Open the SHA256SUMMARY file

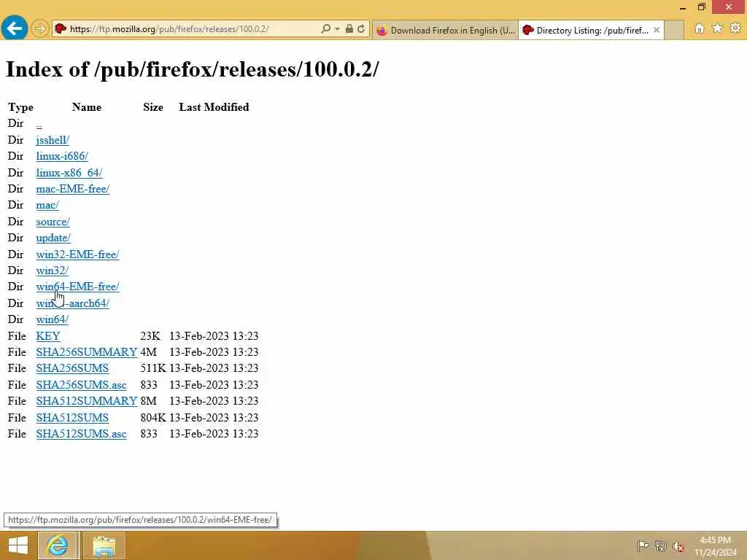click(x=87, y=352)
